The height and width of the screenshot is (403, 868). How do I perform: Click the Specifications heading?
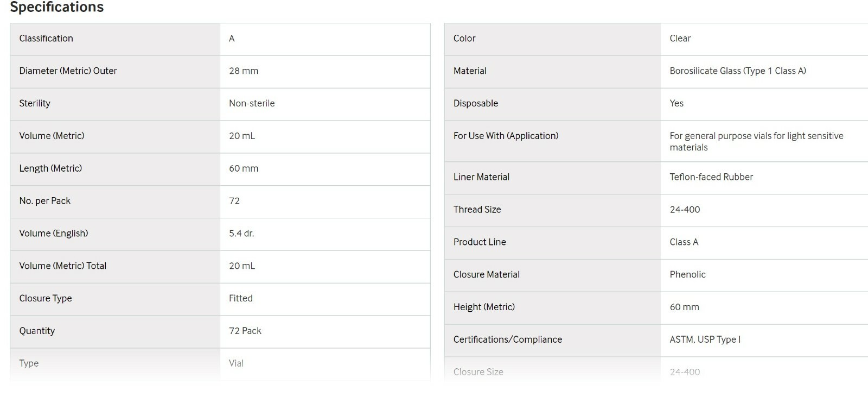(57, 7)
